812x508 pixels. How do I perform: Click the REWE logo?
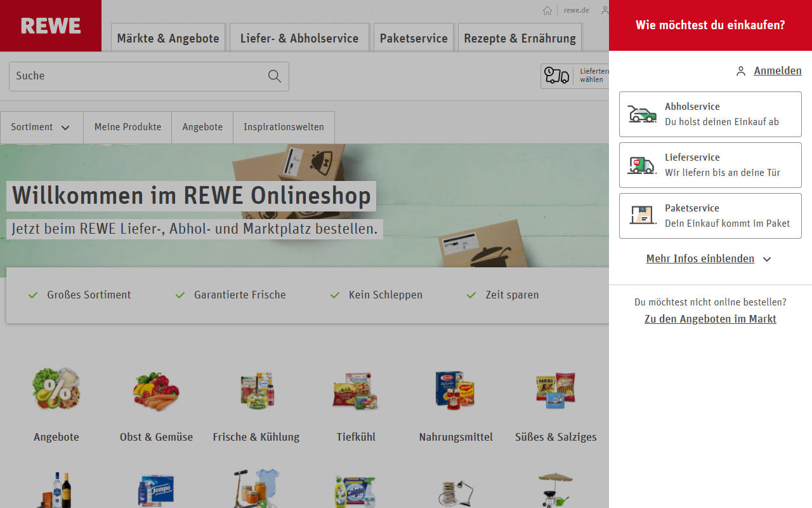tap(51, 25)
